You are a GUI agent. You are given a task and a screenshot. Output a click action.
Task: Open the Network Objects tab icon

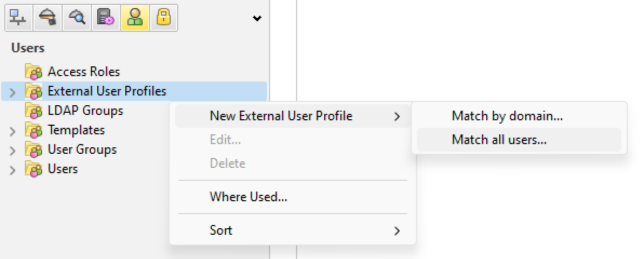coord(18,18)
